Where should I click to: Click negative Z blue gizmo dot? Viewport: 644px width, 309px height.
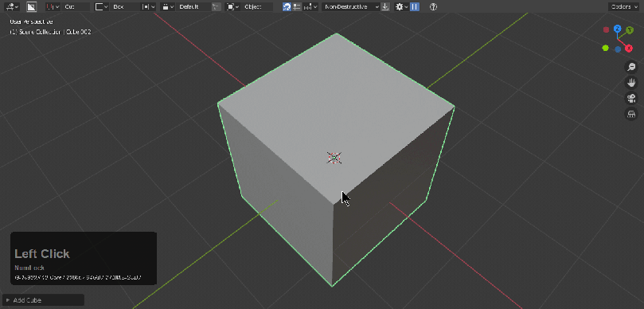(x=618, y=49)
